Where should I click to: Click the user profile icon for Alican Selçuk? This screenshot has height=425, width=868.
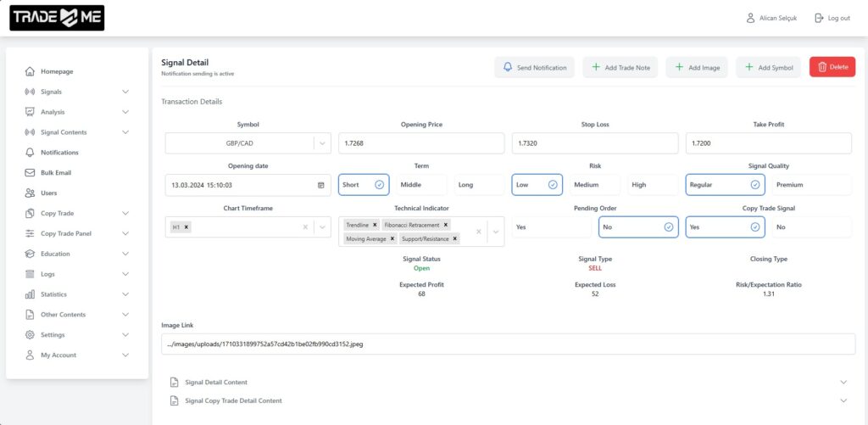[x=750, y=18]
